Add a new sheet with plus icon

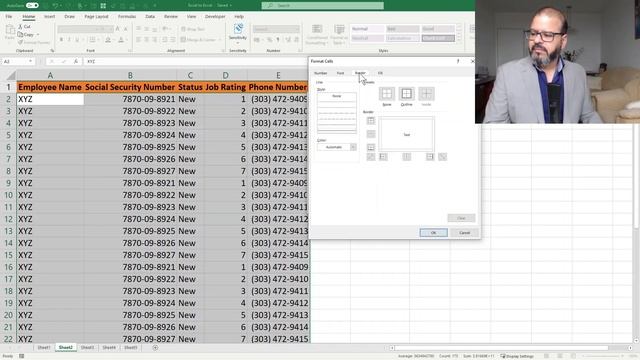point(155,348)
